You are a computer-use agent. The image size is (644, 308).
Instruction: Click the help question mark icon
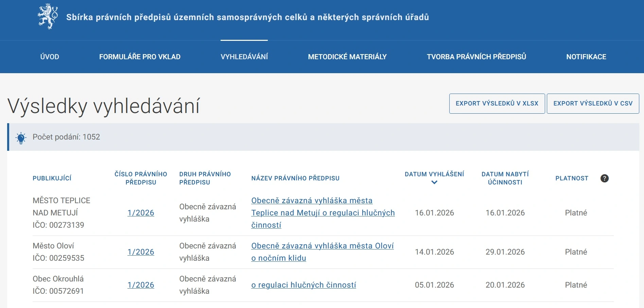click(x=604, y=178)
